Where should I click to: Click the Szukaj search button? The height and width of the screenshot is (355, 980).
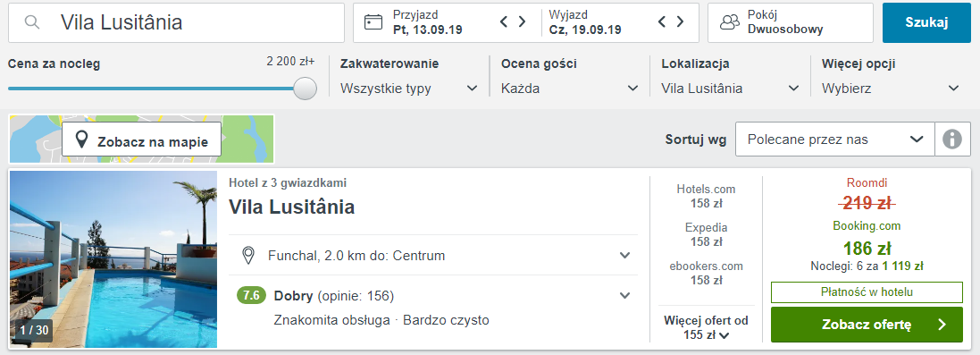(x=926, y=22)
